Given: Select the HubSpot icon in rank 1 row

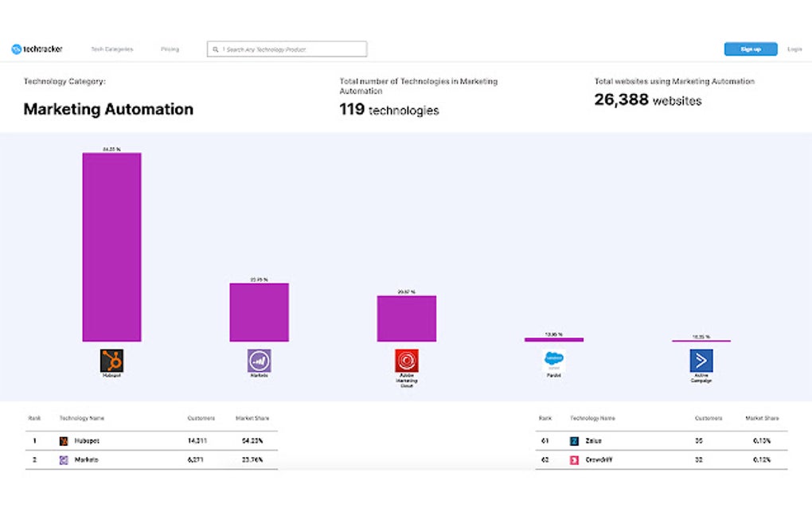Looking at the screenshot, I should [64, 440].
